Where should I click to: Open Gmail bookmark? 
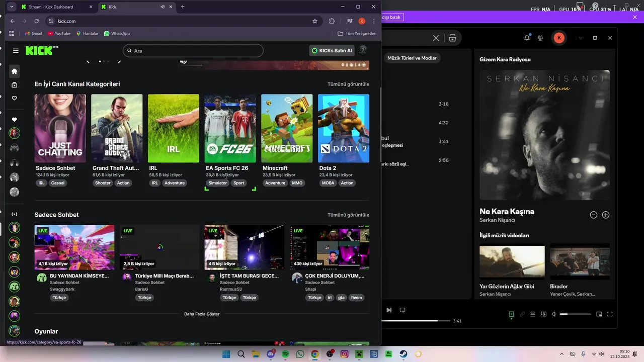click(33, 34)
